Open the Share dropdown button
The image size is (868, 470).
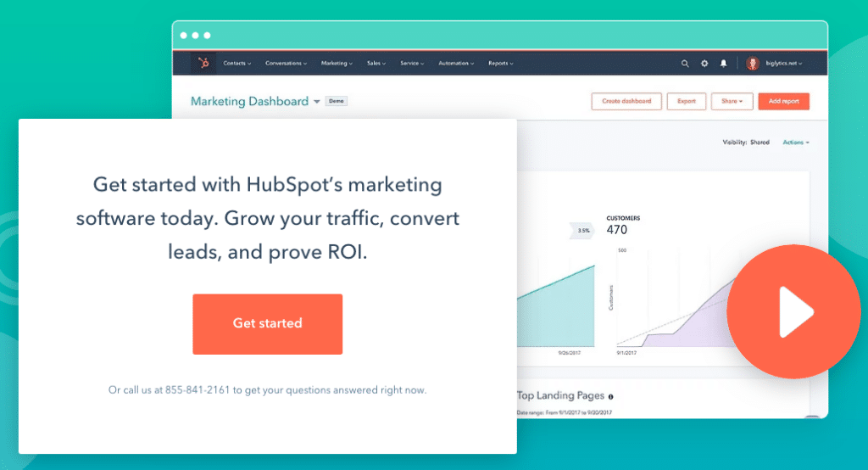pos(732,102)
